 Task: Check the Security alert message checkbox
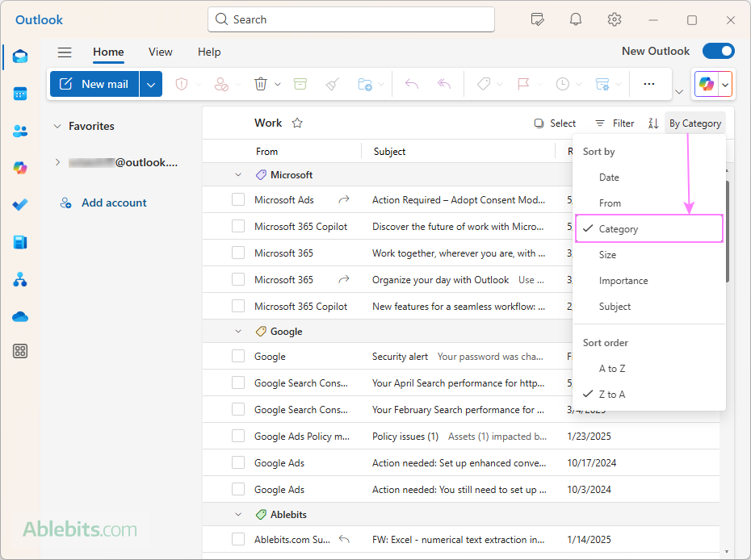coord(238,356)
